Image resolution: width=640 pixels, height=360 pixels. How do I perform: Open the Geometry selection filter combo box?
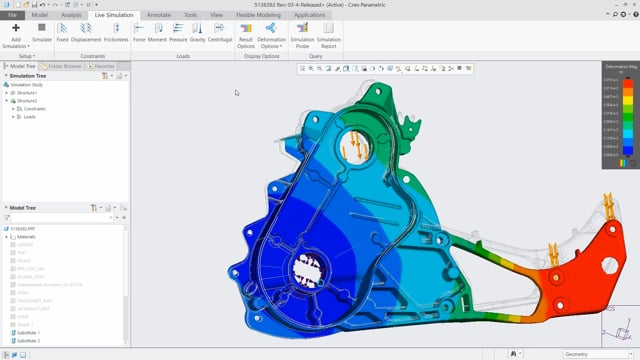pos(598,354)
